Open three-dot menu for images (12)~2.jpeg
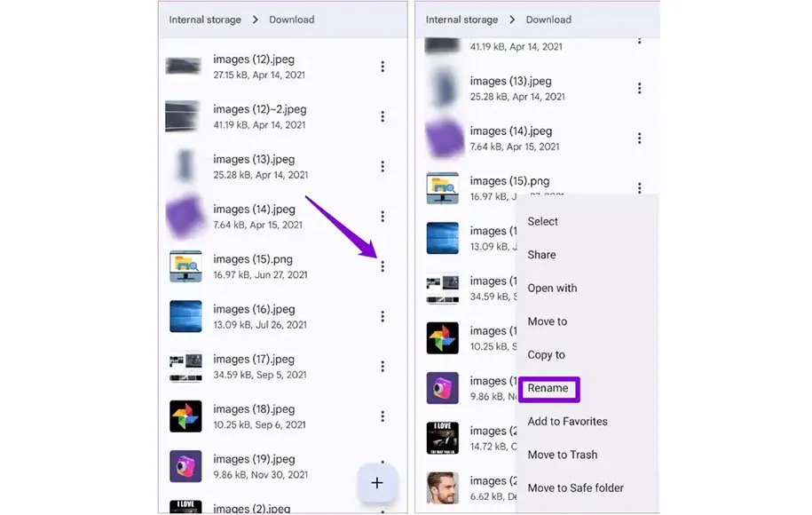This screenshot has width=812, height=515. 382,116
